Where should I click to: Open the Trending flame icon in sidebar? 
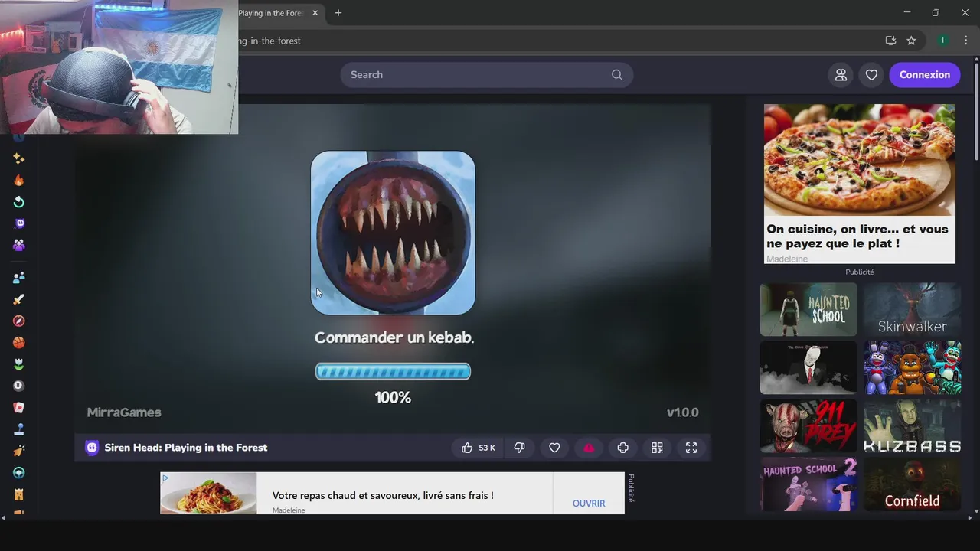click(x=19, y=181)
